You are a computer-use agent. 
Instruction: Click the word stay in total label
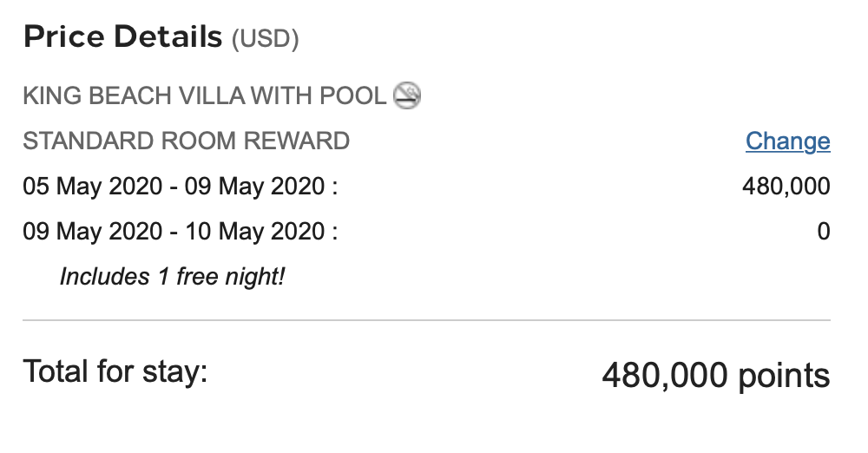[x=174, y=372]
